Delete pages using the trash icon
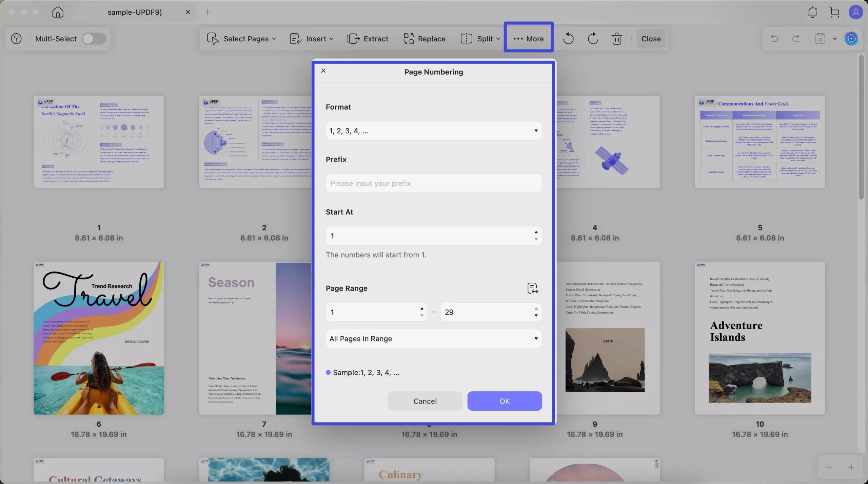 [x=616, y=38]
